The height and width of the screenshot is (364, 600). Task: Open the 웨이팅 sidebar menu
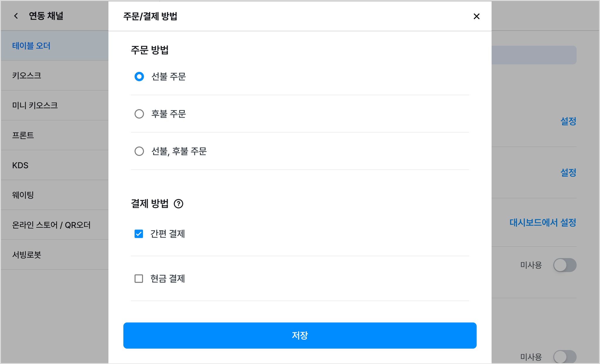tap(54, 195)
